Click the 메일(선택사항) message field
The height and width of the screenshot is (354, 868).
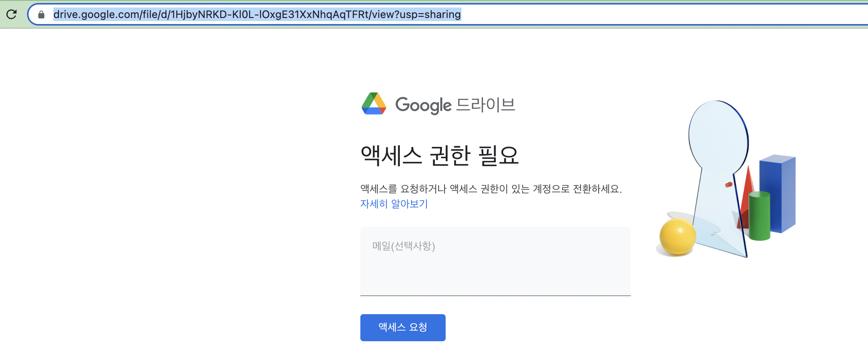point(495,261)
